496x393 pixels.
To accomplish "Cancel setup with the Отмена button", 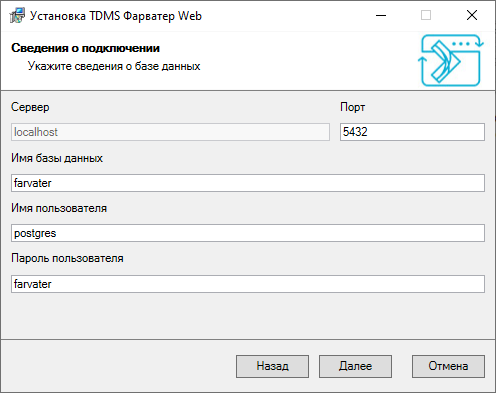I will point(448,366).
